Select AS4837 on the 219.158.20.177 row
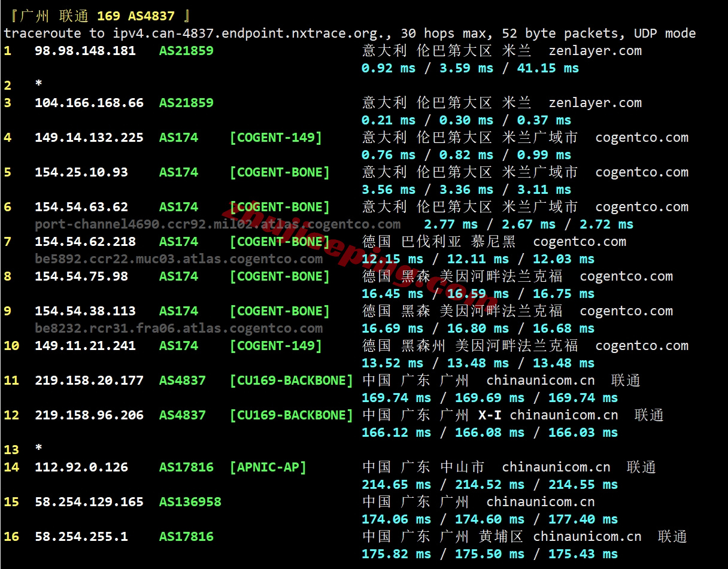 [x=183, y=381]
